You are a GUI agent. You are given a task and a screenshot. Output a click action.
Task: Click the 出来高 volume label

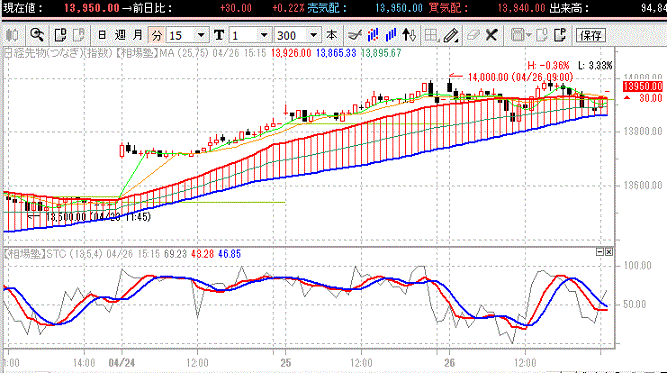(569, 8)
